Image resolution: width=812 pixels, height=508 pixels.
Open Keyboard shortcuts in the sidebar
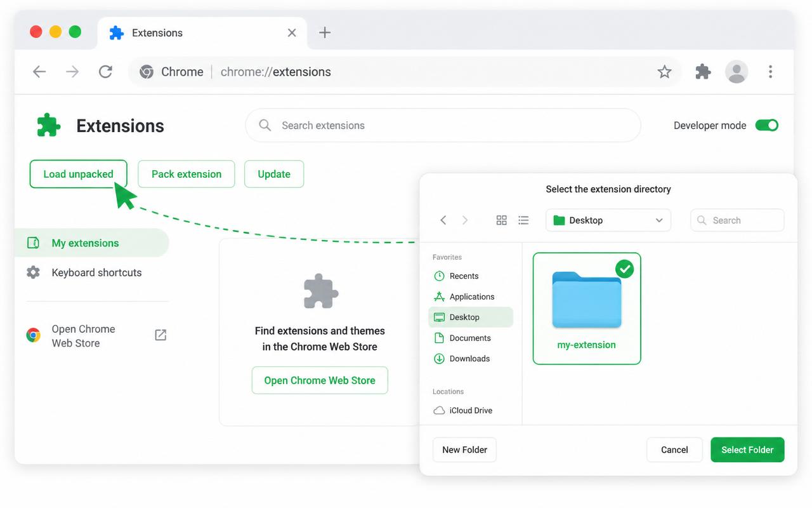click(x=91, y=272)
